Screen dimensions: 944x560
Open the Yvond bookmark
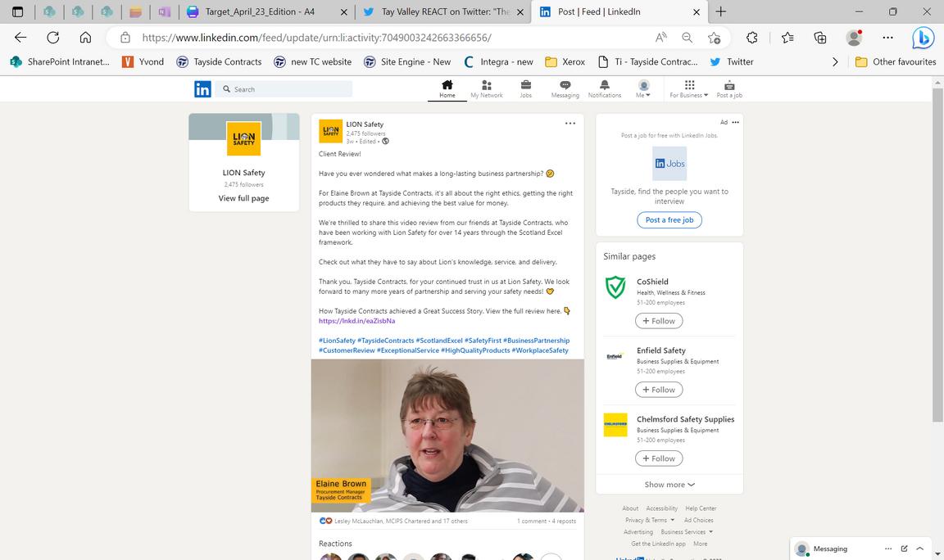pos(143,61)
